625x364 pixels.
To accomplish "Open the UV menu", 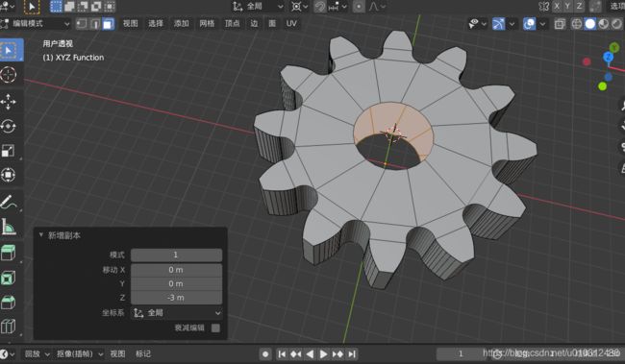I will coord(291,24).
